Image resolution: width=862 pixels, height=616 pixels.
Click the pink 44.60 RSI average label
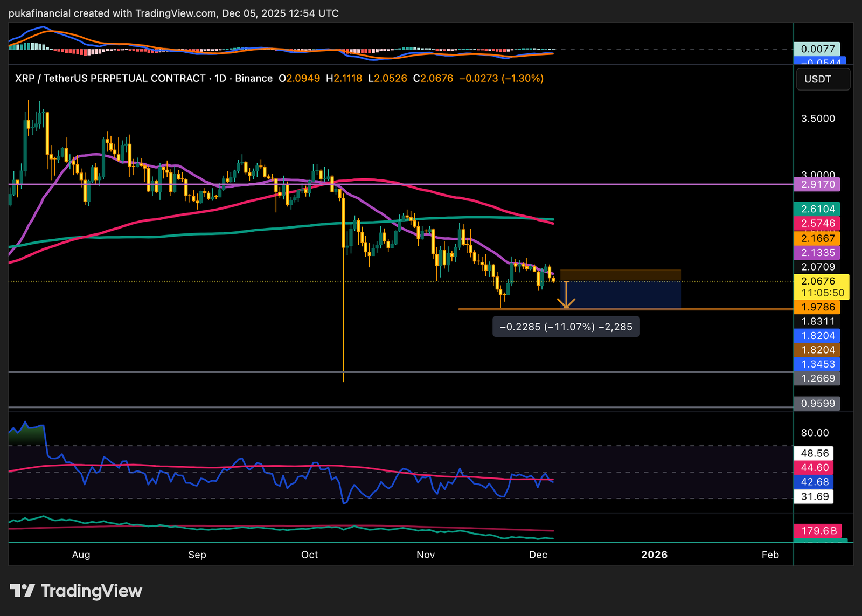click(814, 468)
